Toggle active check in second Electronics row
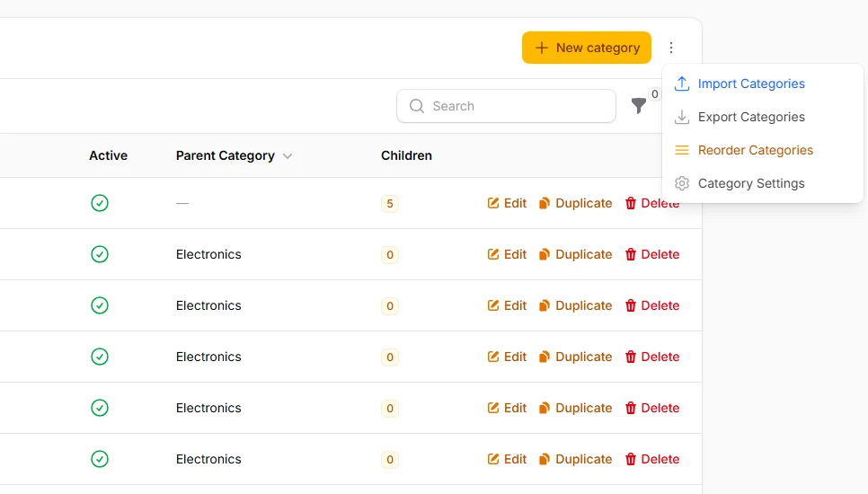868x494 pixels. click(x=100, y=305)
